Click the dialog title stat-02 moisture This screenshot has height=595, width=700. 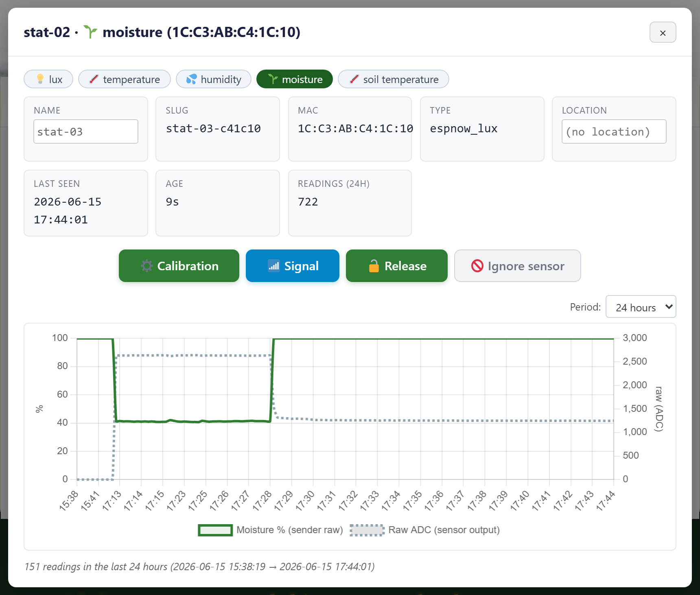pyautogui.click(x=162, y=32)
